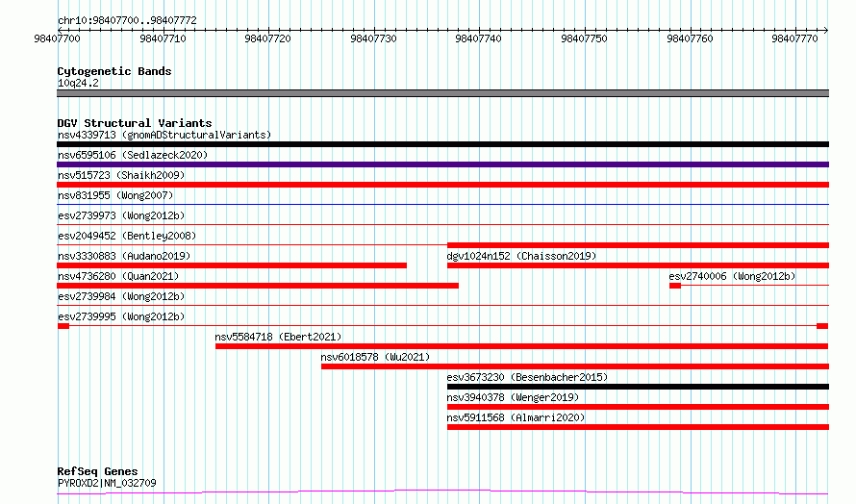Open the RefSeq Genes track title

(x=97, y=471)
